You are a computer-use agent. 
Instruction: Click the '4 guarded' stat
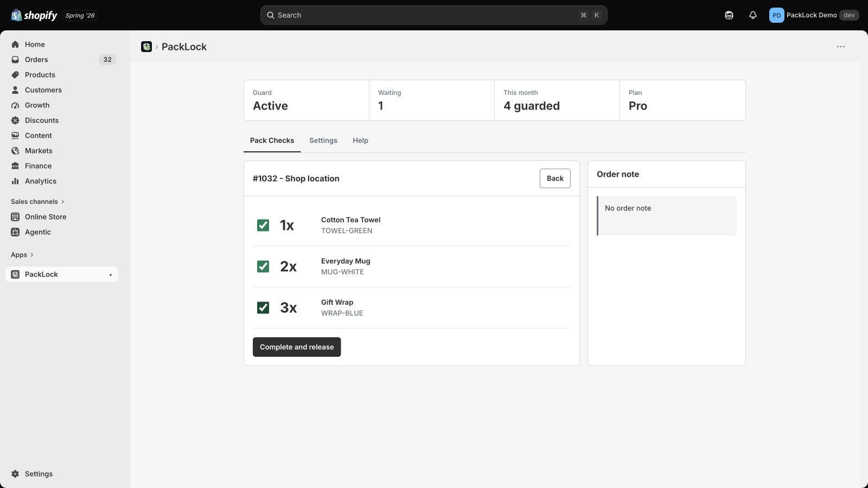tap(532, 106)
